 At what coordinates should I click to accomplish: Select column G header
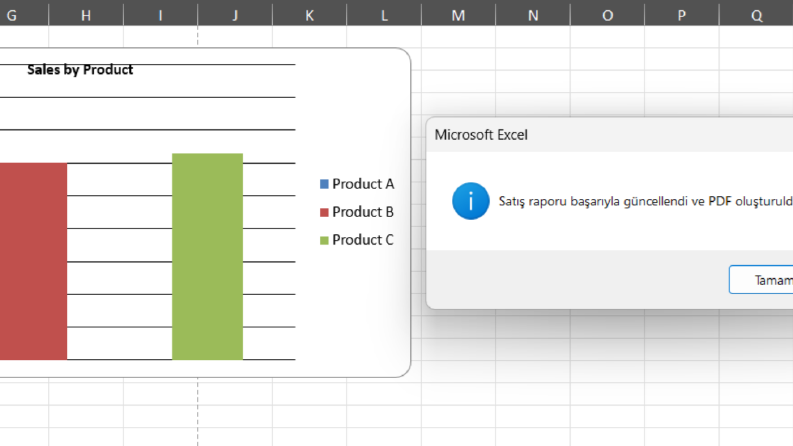(24, 13)
